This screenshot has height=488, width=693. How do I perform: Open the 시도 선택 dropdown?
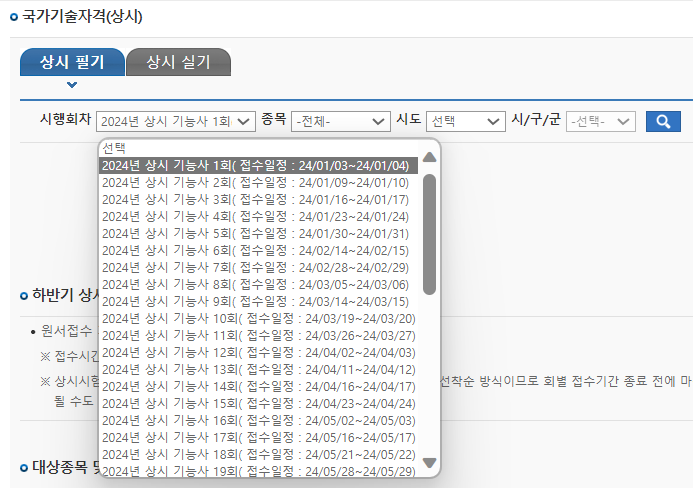tap(465, 122)
